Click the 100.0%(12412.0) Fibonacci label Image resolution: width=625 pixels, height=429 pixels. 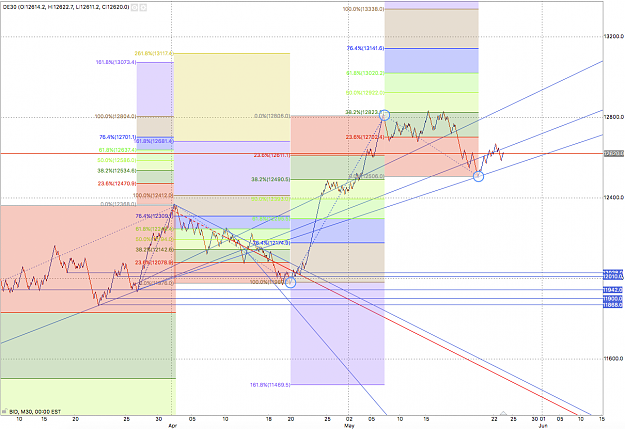(153, 195)
